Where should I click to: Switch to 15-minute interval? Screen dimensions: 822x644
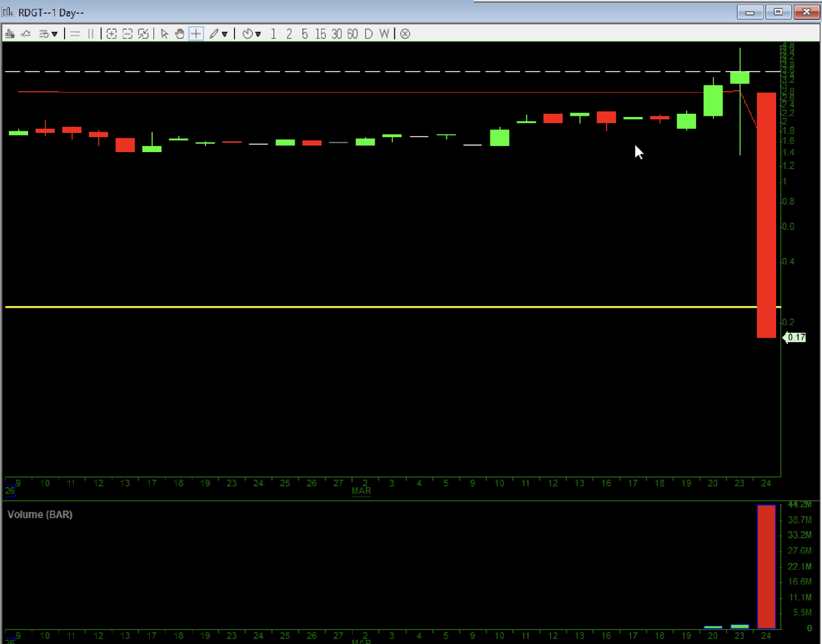pyautogui.click(x=321, y=34)
